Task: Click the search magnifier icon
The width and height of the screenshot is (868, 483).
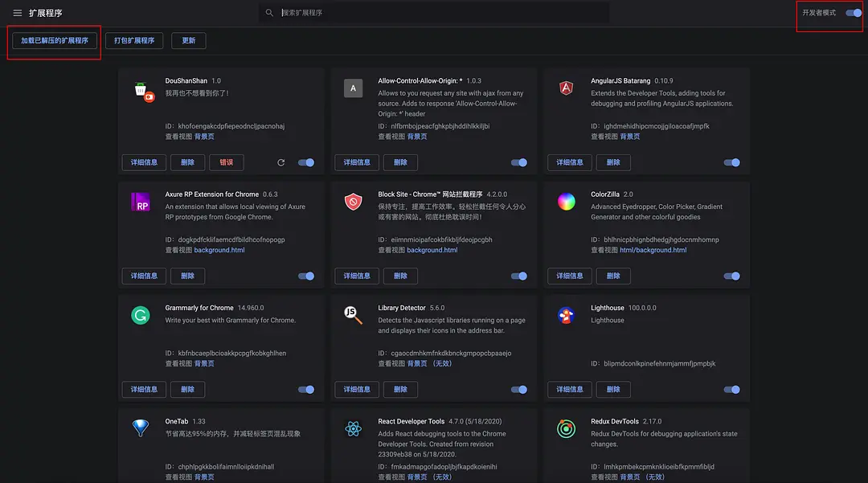Action: point(269,13)
